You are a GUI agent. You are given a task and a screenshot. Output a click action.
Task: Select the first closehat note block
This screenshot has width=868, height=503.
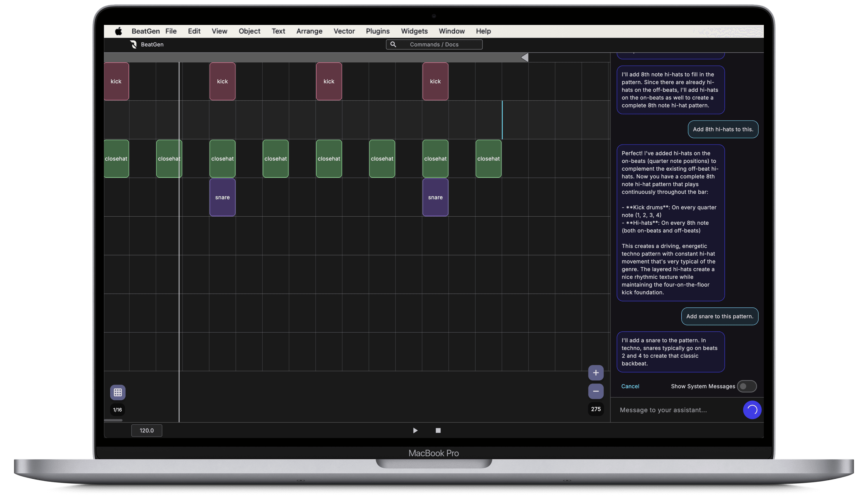116,158
